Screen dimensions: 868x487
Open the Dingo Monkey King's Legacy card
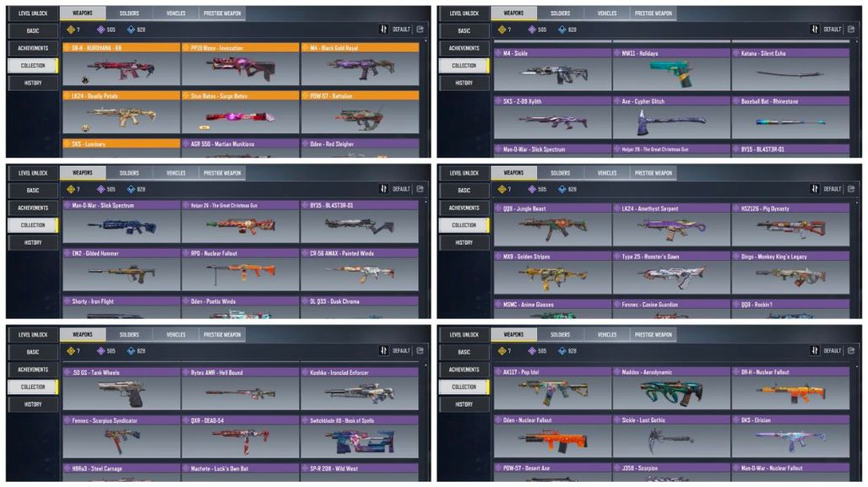click(x=790, y=273)
